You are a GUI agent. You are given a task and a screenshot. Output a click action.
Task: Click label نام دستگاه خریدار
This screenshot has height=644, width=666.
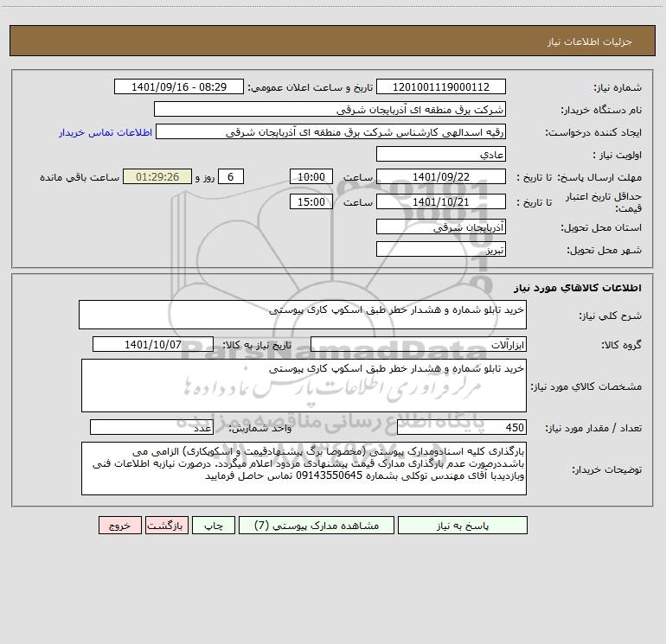tap(601, 111)
